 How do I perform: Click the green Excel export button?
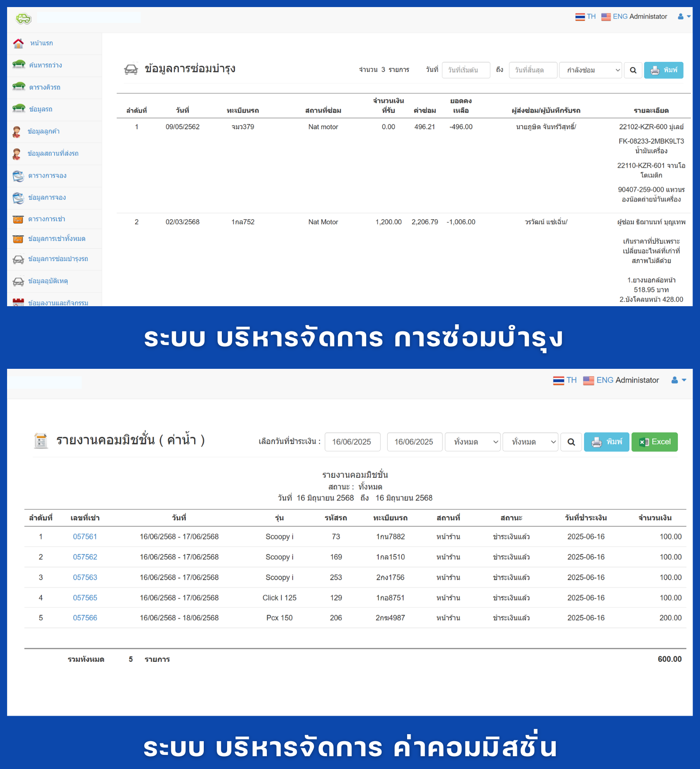tap(655, 442)
